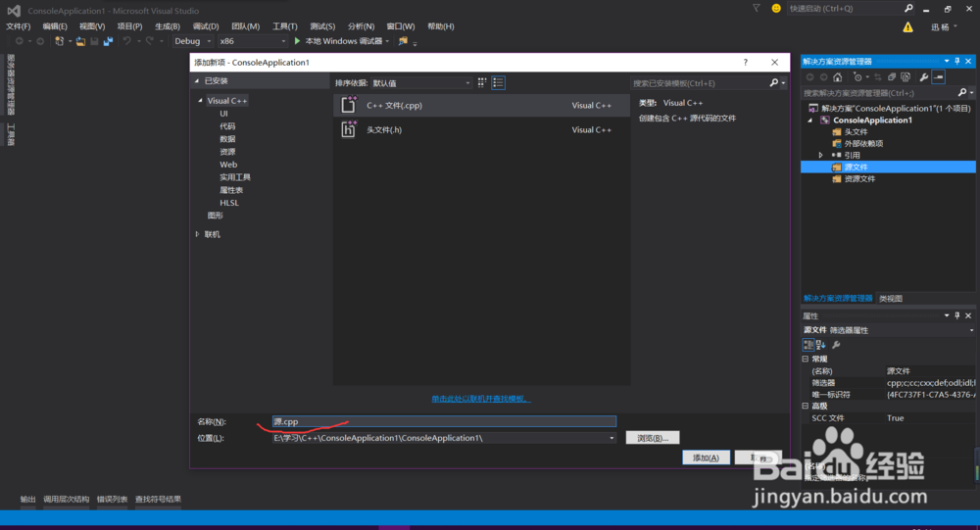Click the new project toolbar icon
The height and width of the screenshot is (530, 980).
tap(60, 41)
